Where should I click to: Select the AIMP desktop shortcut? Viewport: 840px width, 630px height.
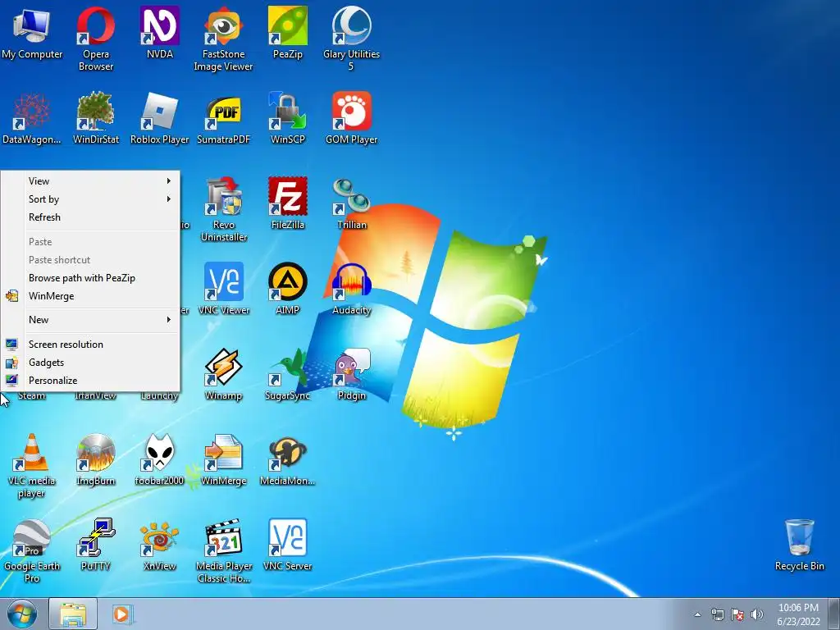(x=288, y=288)
